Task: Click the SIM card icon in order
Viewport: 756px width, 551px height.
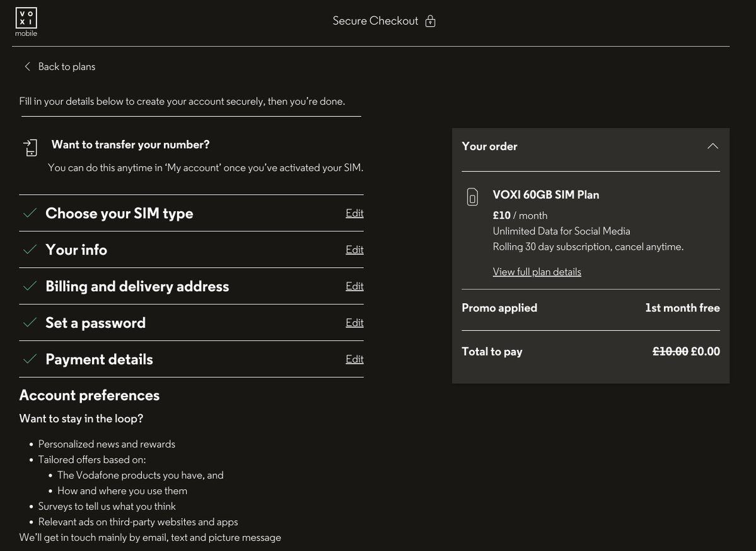Action: point(472,197)
